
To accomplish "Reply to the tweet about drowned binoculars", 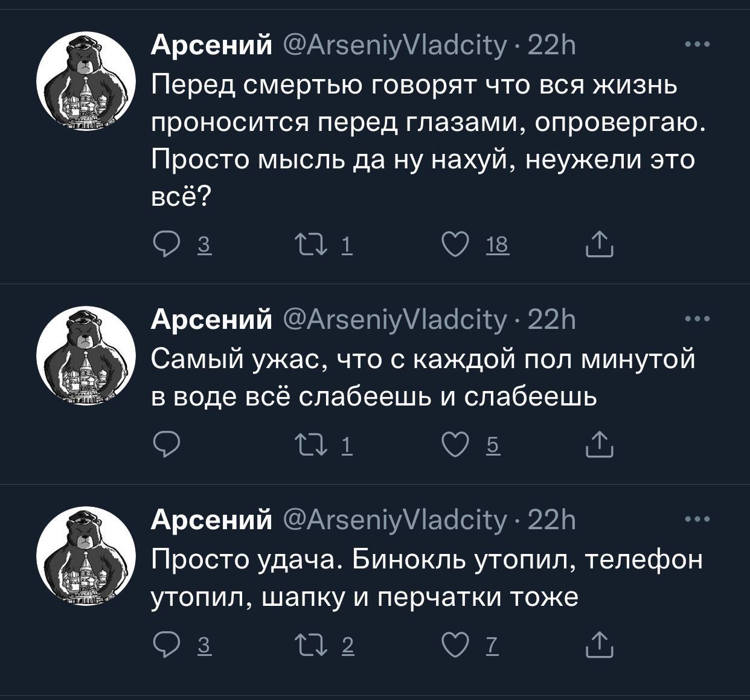I will point(164,646).
